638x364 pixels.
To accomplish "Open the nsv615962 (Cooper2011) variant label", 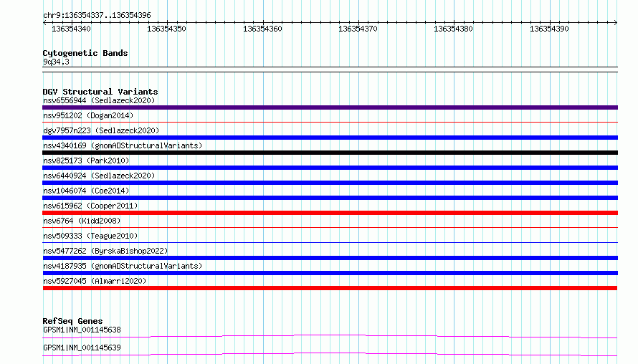I will 90,206.
